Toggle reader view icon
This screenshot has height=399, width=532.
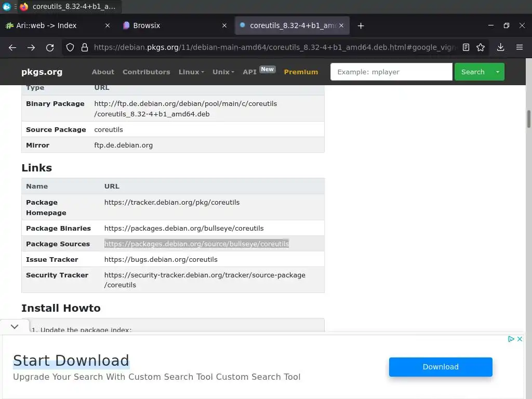coord(466,47)
